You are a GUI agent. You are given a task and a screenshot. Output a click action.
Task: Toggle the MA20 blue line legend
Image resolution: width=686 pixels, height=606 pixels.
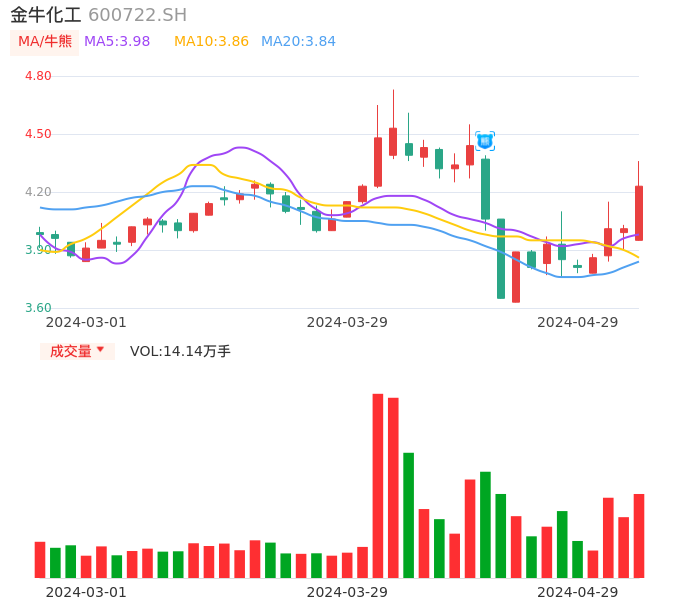pyautogui.click(x=298, y=42)
